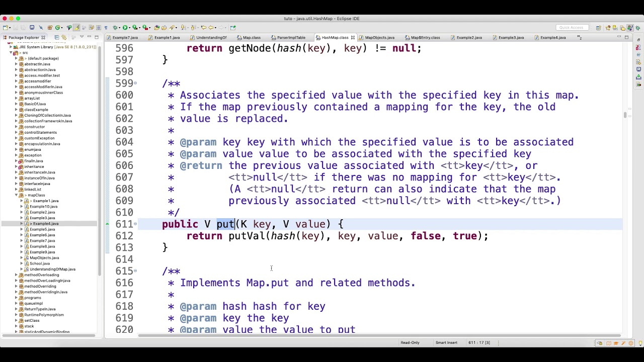
Task: Select the exception package
Action: click(33, 155)
